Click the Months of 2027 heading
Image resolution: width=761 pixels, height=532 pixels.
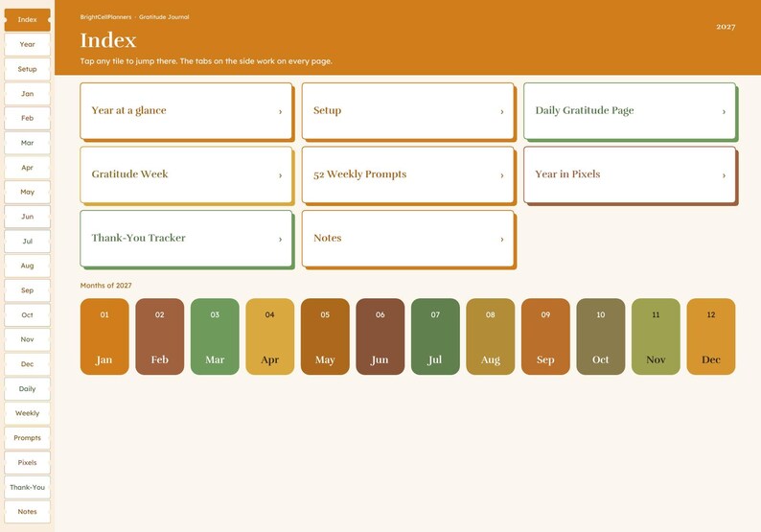coord(105,286)
